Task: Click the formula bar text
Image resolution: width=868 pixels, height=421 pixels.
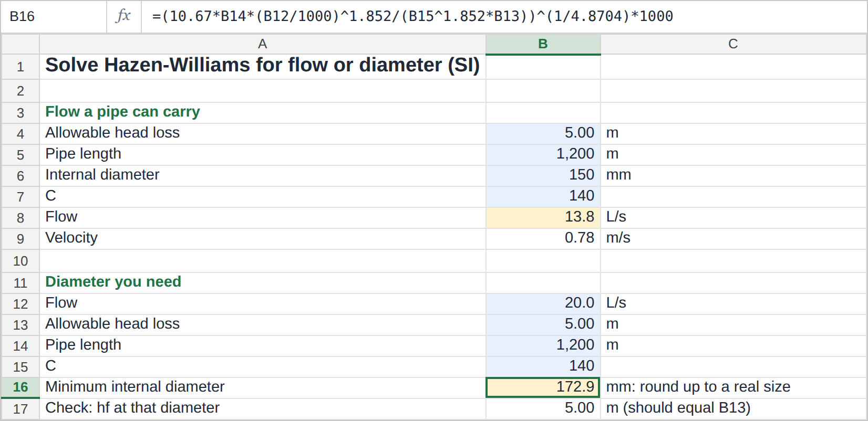Action: [412, 16]
